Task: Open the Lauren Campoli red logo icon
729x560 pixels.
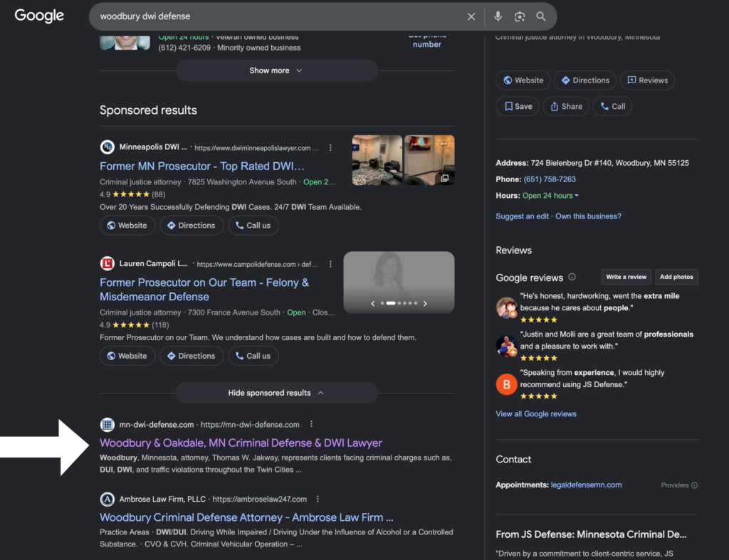Action: 107,263
